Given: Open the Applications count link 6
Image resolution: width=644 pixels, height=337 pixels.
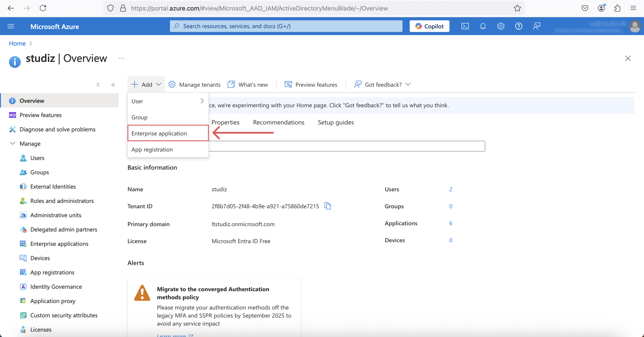Looking at the screenshot, I should click(x=451, y=223).
